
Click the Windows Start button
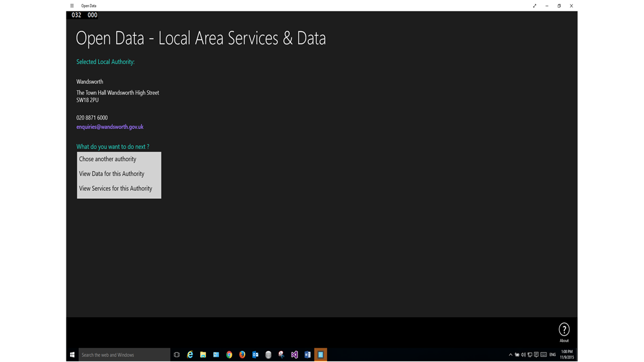pos(72,354)
